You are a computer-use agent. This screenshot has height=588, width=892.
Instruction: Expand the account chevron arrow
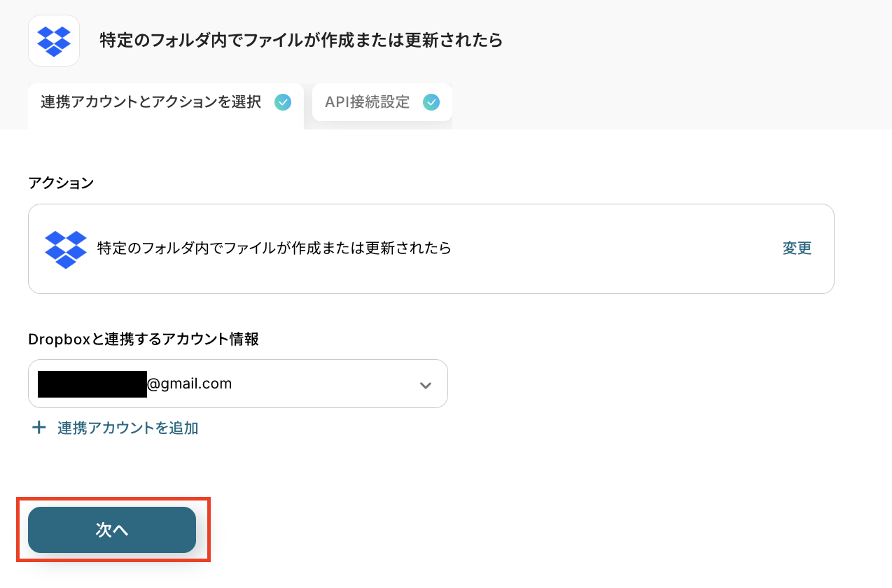(425, 385)
